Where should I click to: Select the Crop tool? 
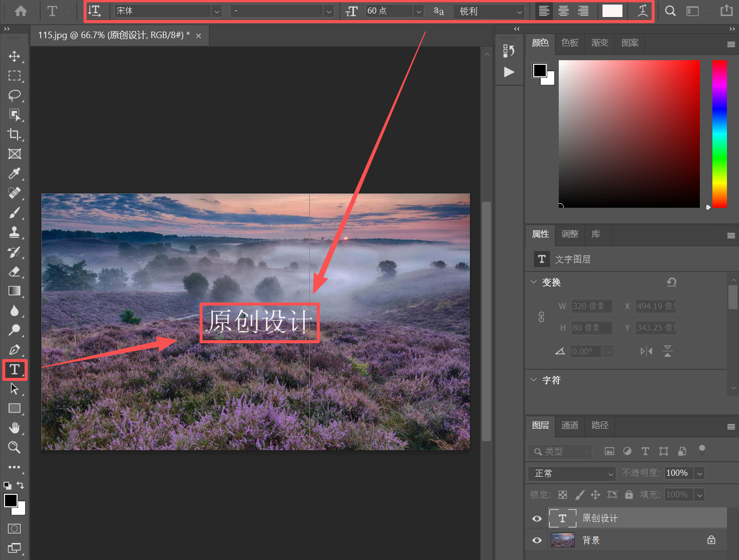[15, 134]
